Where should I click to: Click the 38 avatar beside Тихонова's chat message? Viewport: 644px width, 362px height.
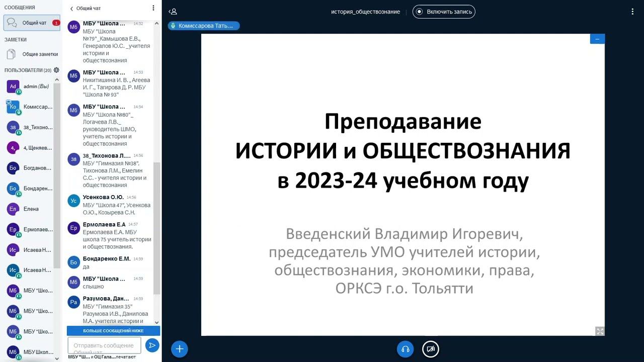click(74, 159)
